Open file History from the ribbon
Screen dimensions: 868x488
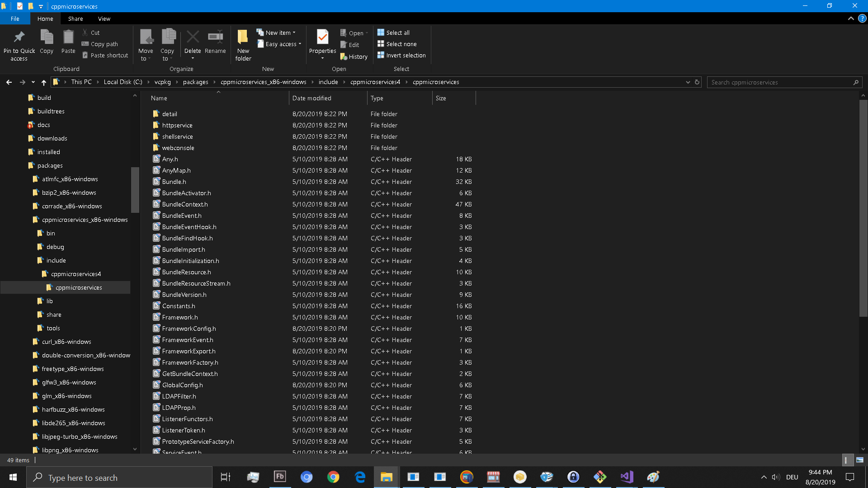[x=354, y=56]
